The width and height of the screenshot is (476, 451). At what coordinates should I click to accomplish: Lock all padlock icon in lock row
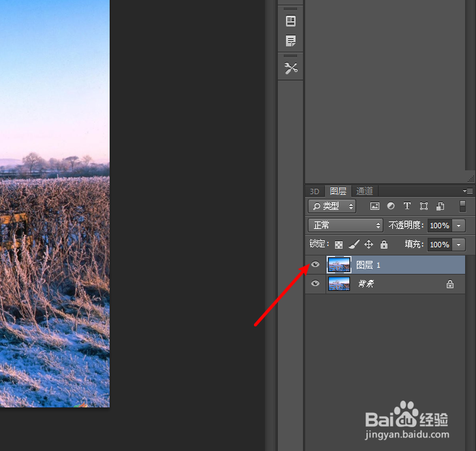coord(384,244)
